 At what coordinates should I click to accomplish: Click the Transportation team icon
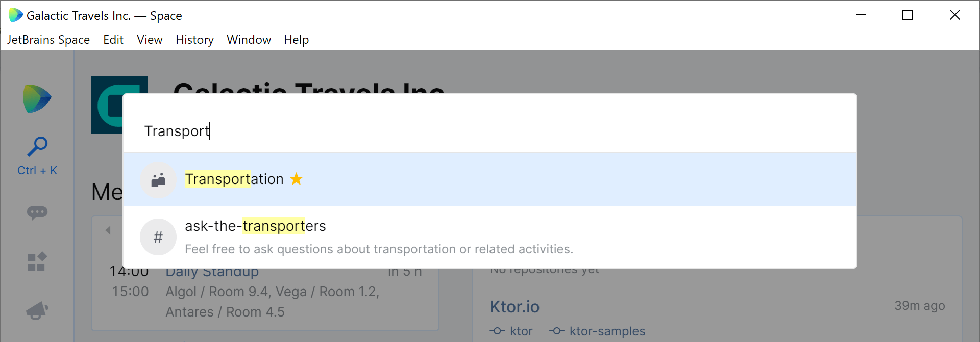pos(158,180)
